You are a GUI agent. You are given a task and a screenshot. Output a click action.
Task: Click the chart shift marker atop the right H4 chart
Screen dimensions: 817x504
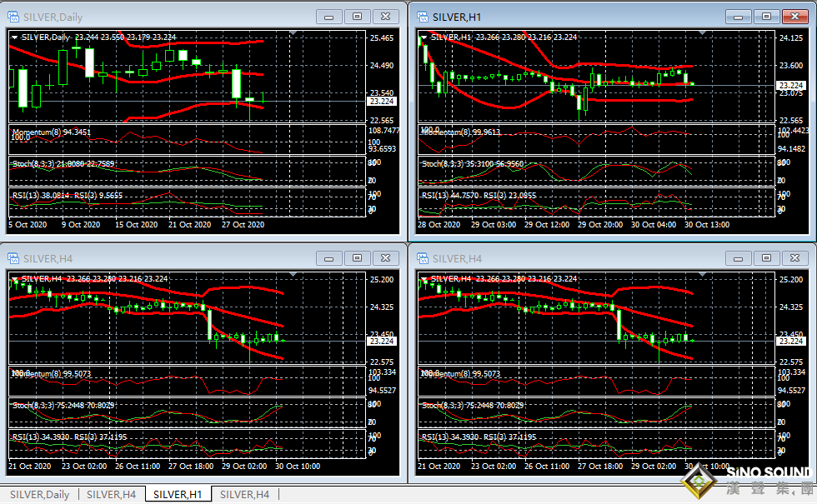(x=703, y=275)
